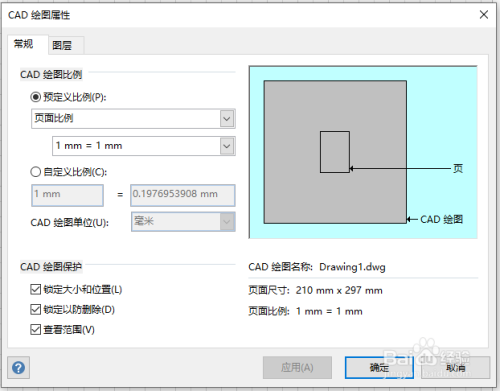Image resolution: width=500 pixels, height=391 pixels.
Task: Click the 0.1976953908 mm input field
Action: 183,195
